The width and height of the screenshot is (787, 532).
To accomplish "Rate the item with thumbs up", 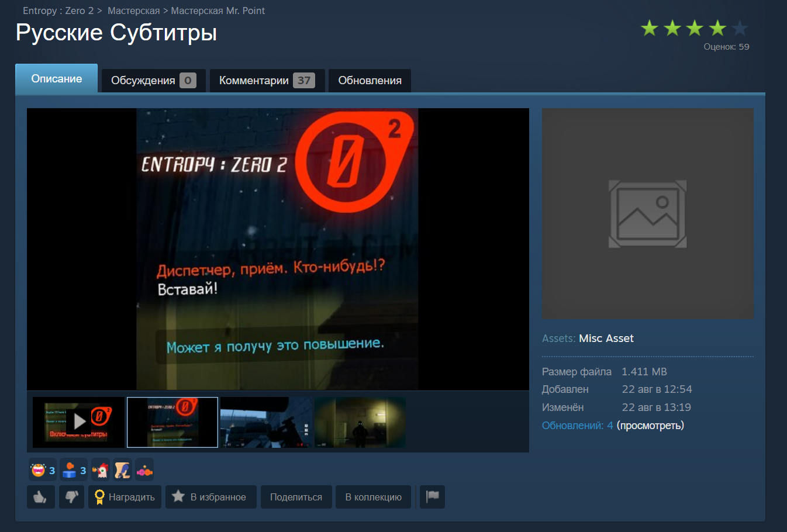I will 40,497.
